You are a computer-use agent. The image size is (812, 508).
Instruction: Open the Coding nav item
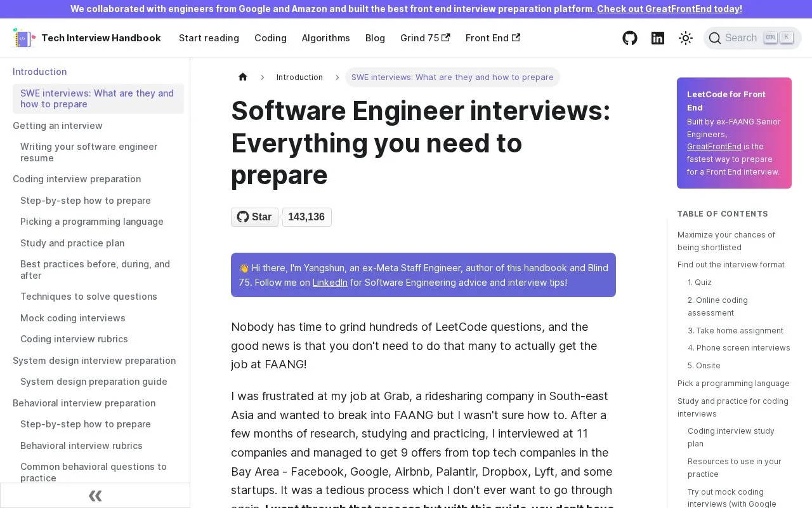(x=270, y=38)
